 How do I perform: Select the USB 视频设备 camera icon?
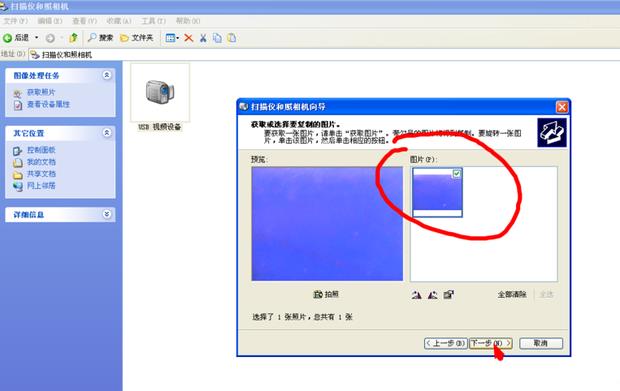[x=160, y=93]
